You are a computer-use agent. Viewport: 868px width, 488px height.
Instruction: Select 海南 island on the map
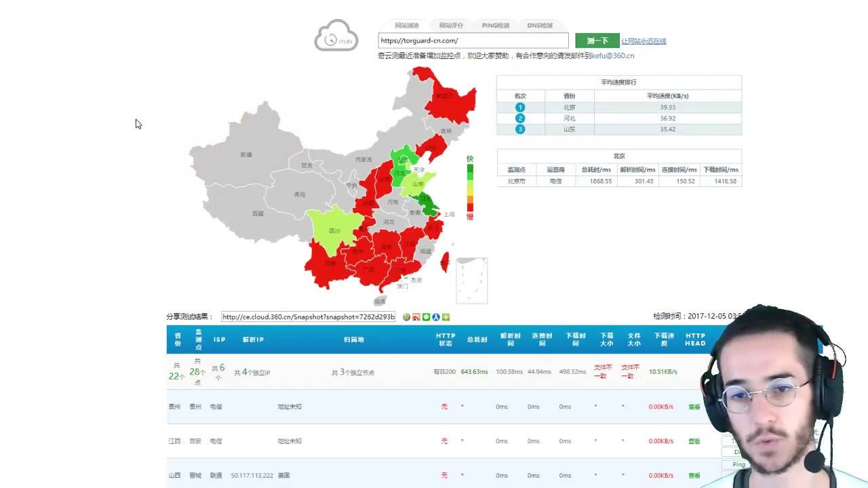click(x=380, y=301)
